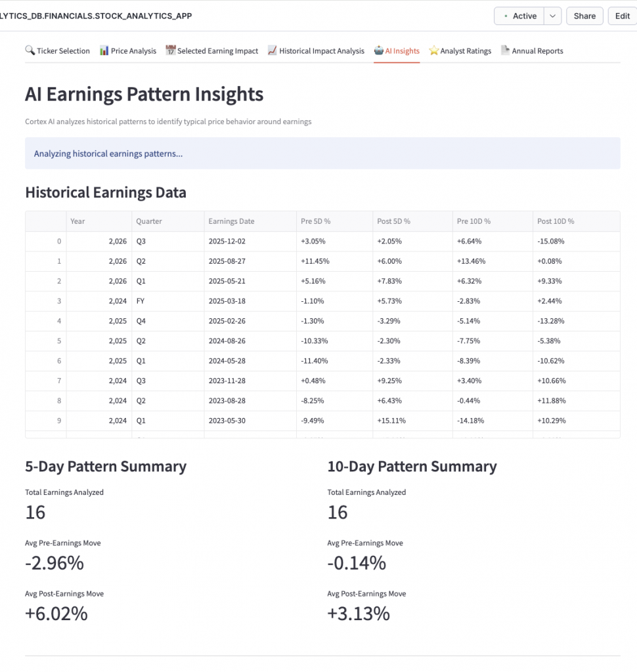Image resolution: width=637 pixels, height=672 pixels.
Task: Click the line chart icon for Historical Impact Analysis
Action: 272,51
